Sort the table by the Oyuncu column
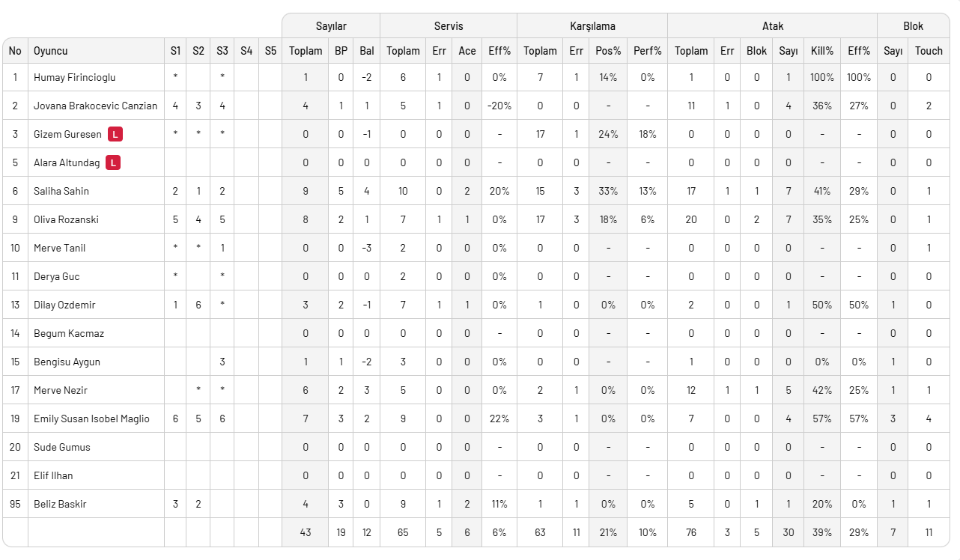 coord(51,51)
